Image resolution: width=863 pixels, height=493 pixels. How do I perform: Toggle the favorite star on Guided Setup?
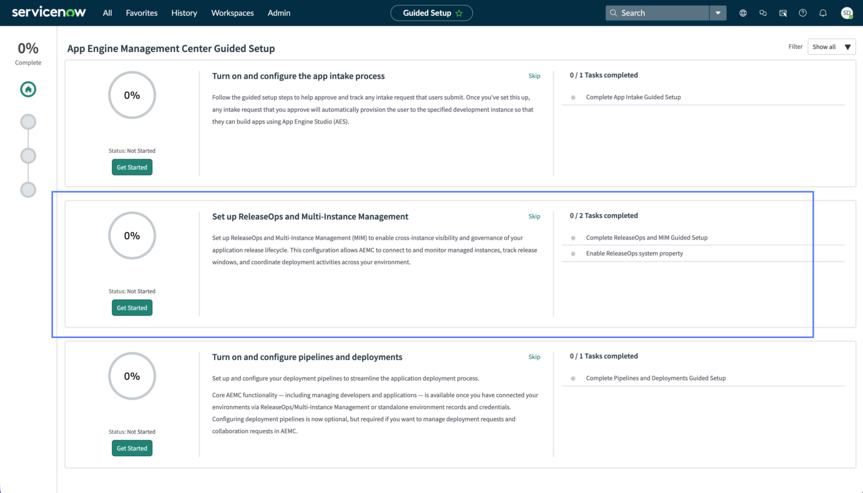[459, 13]
